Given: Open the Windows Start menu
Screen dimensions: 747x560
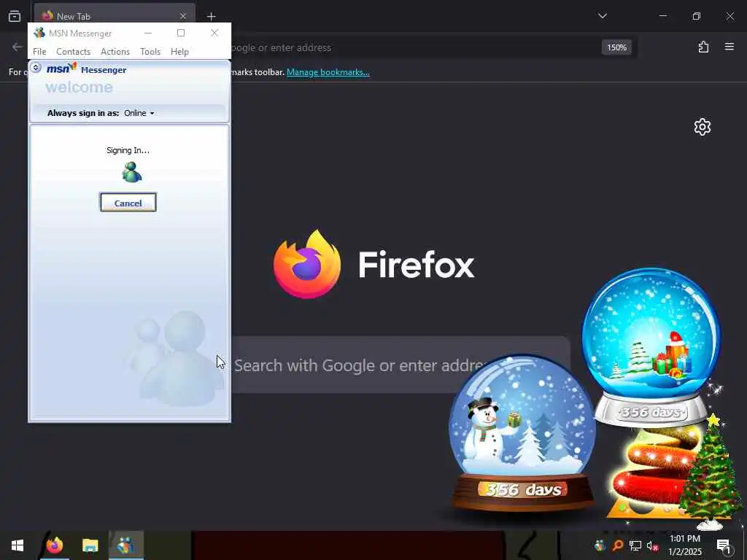Looking at the screenshot, I should [x=18, y=545].
